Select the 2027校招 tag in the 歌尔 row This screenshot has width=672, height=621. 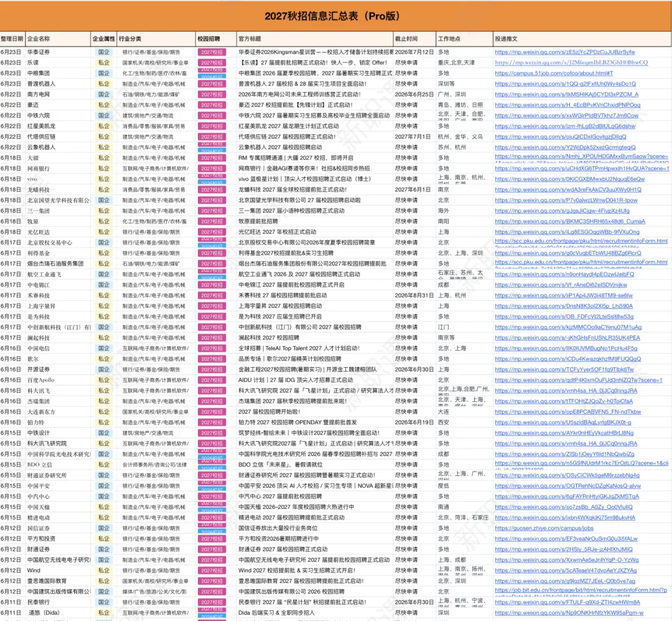coord(212,359)
